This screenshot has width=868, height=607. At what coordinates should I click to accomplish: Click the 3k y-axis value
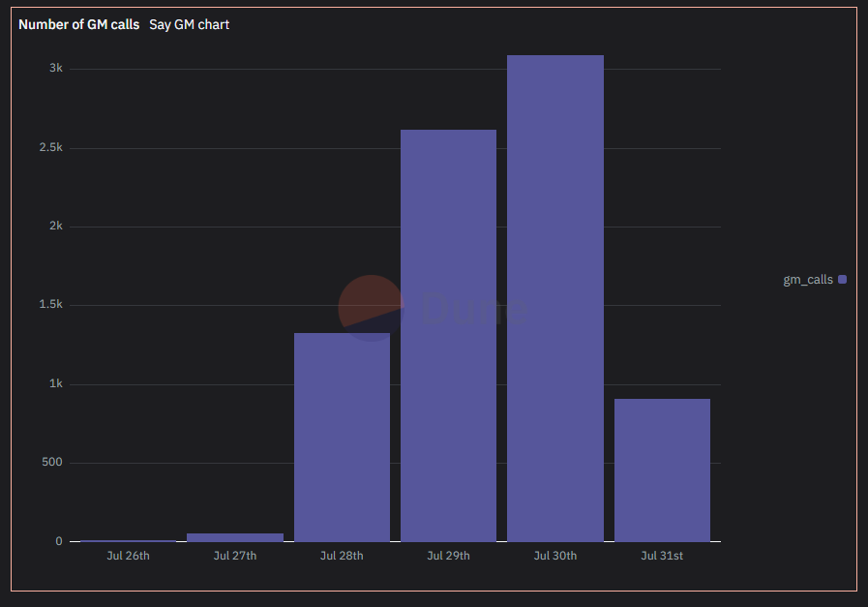pyautogui.click(x=56, y=68)
